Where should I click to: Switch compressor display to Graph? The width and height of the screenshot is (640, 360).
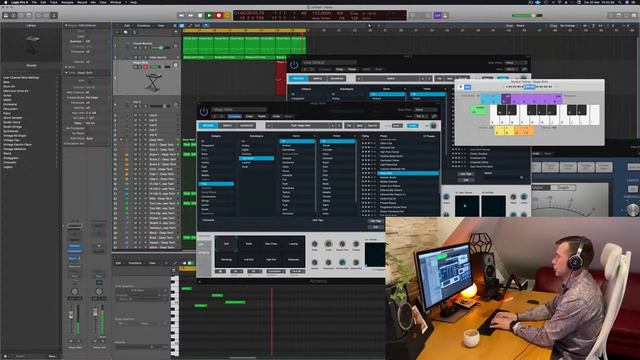[563, 187]
